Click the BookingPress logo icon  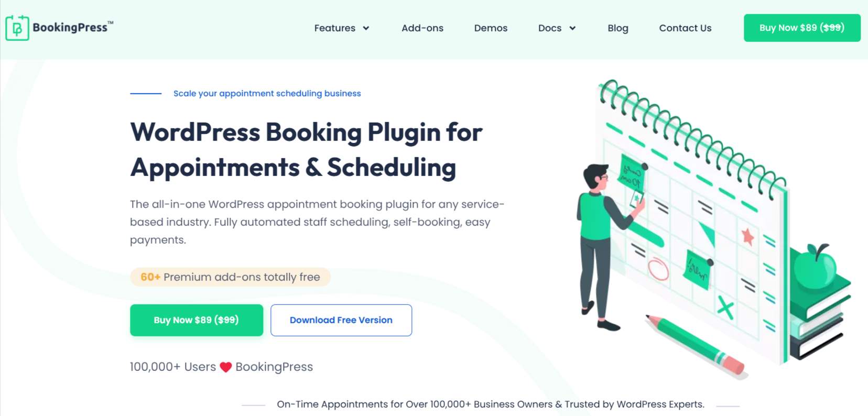17,28
